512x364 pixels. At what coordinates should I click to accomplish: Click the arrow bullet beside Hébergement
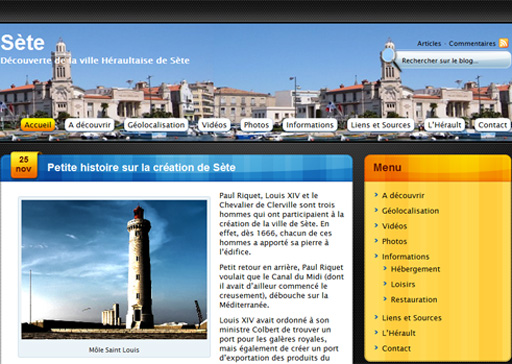pos(385,268)
